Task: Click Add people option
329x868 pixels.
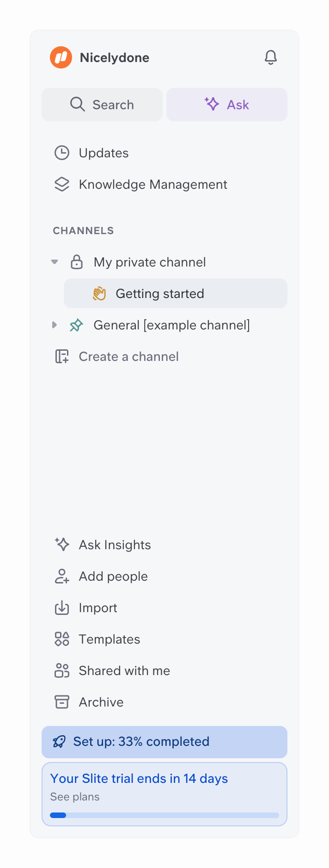Action: click(113, 576)
